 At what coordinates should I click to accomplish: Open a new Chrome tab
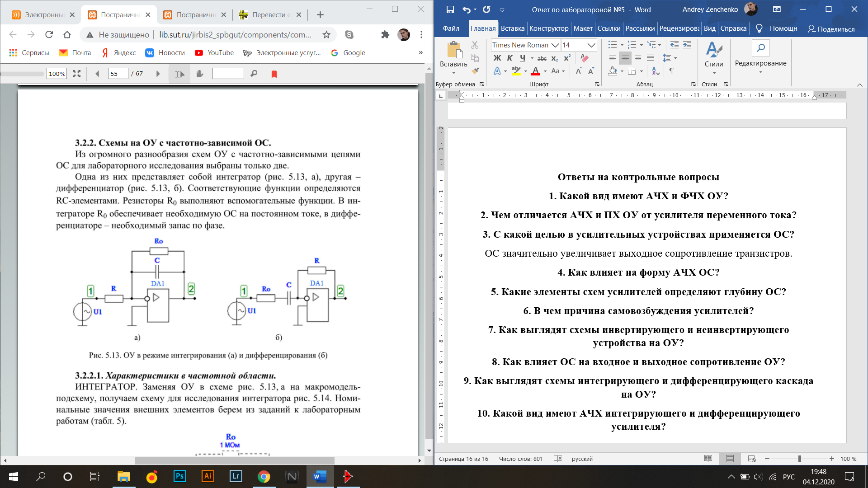320,15
